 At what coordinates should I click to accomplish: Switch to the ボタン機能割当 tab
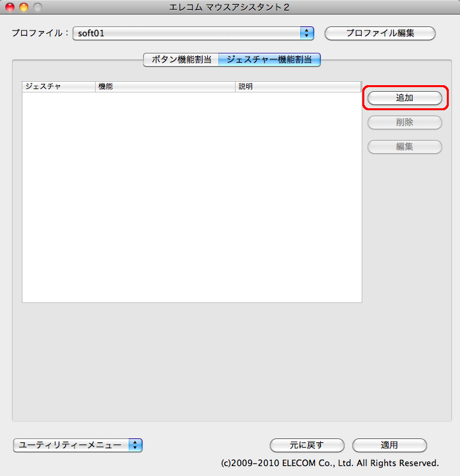[181, 59]
